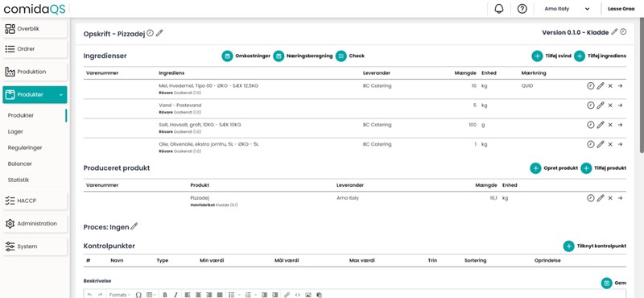Follow the arrow on Mel, Hvedemel row

tap(620, 86)
